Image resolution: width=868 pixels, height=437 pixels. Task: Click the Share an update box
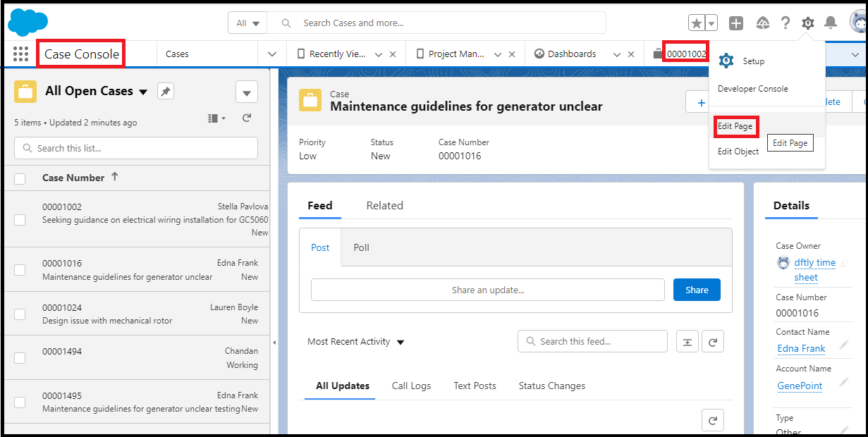pyautogui.click(x=488, y=290)
